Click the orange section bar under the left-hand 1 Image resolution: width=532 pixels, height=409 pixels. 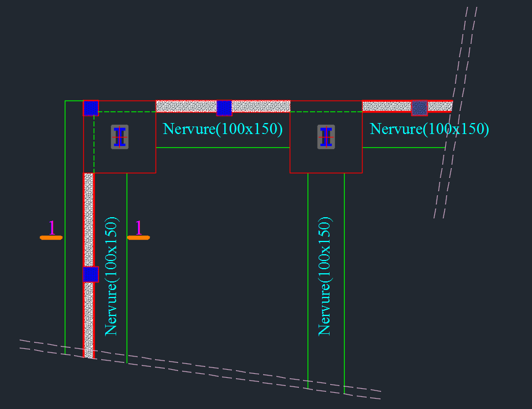[51, 237]
